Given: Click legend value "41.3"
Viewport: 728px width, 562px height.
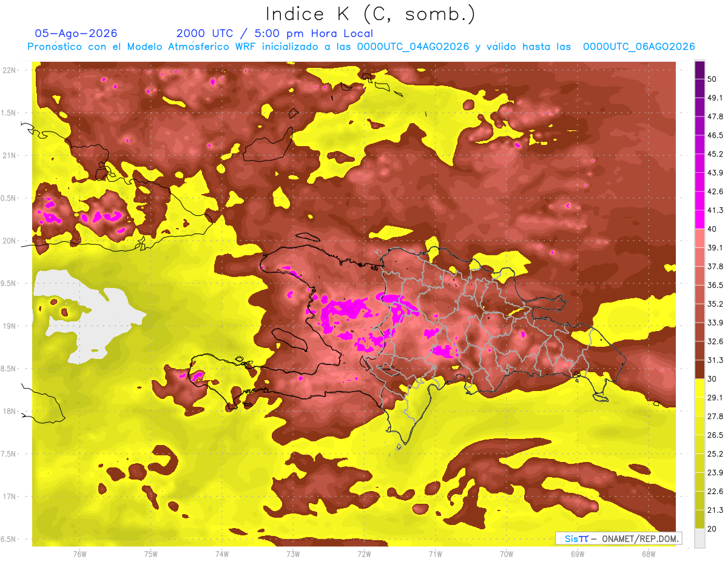Looking at the screenshot, I should [x=715, y=210].
